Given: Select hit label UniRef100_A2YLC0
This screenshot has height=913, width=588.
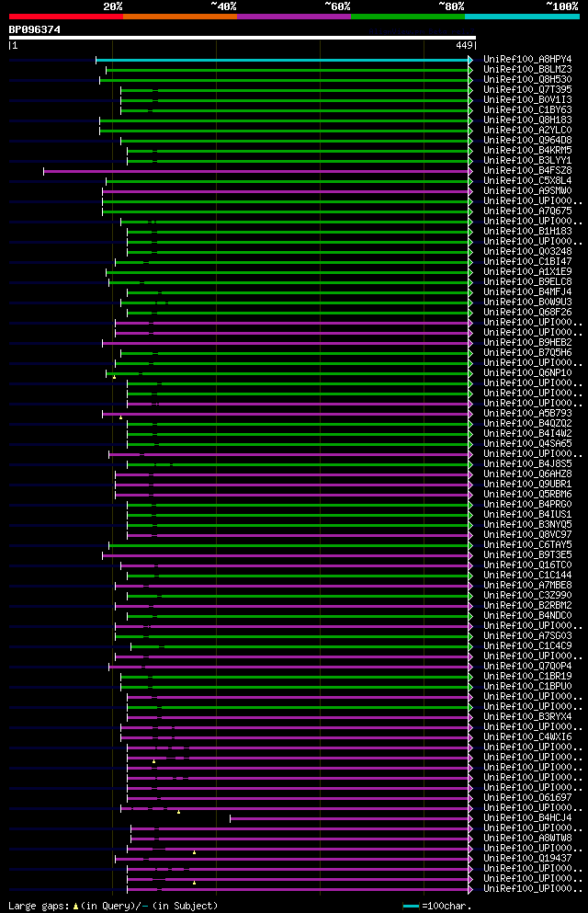Looking at the screenshot, I should [527, 130].
